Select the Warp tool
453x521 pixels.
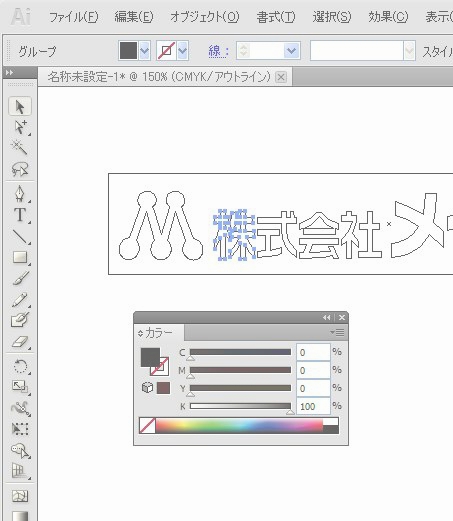pyautogui.click(x=20, y=408)
